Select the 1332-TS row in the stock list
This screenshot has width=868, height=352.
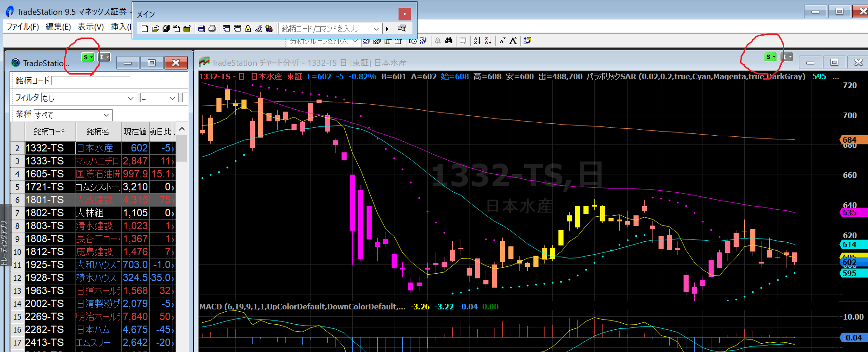(93, 148)
